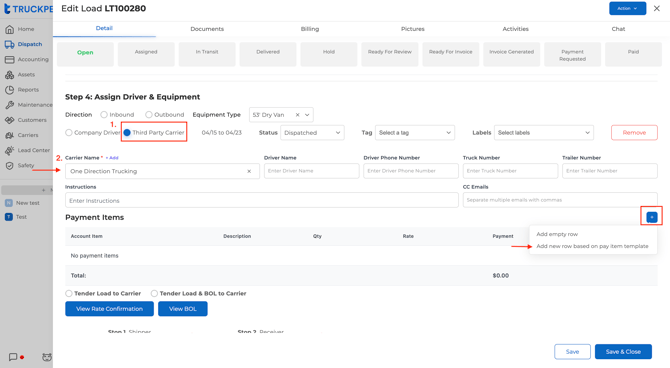Image resolution: width=670 pixels, height=368 pixels.
Task: Click the Carriers icon in sidebar
Action: coord(9,135)
